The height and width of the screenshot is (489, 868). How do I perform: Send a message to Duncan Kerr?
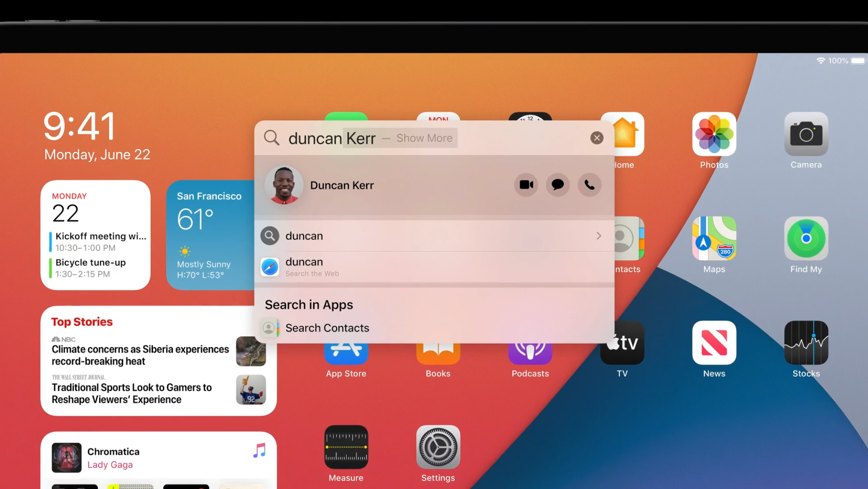coord(557,185)
